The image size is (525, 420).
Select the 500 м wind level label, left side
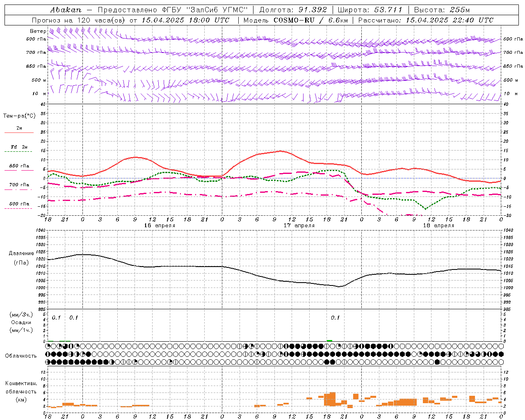tap(39, 80)
